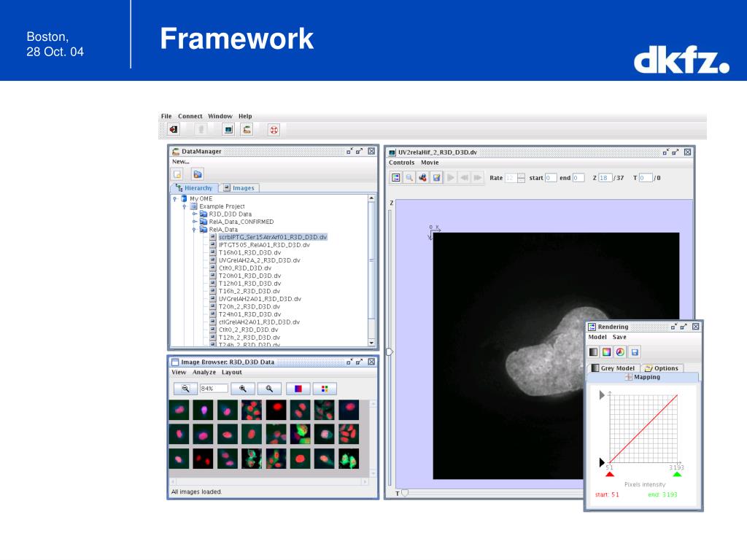
Task: Click the Z section field showing 18
Action: 605,178
